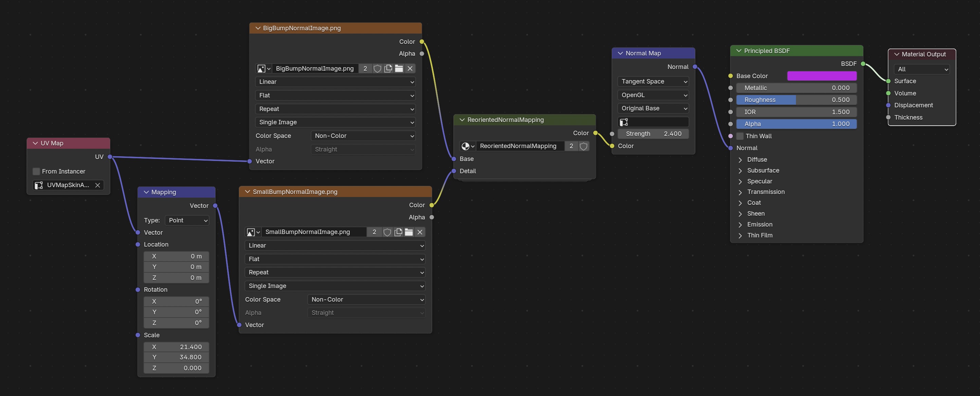The image size is (980, 396).
Task: Enable Thin Wall checkbox in Principled BSDF
Action: pyautogui.click(x=740, y=136)
